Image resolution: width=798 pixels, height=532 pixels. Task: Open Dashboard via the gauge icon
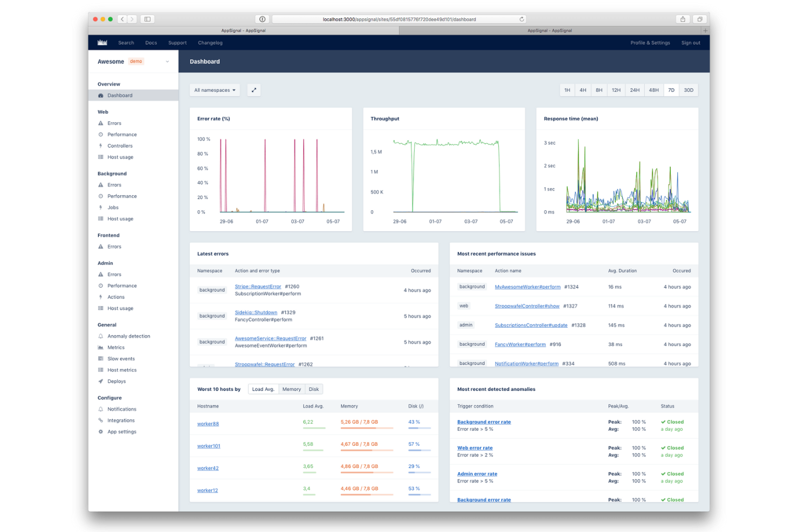100,95
